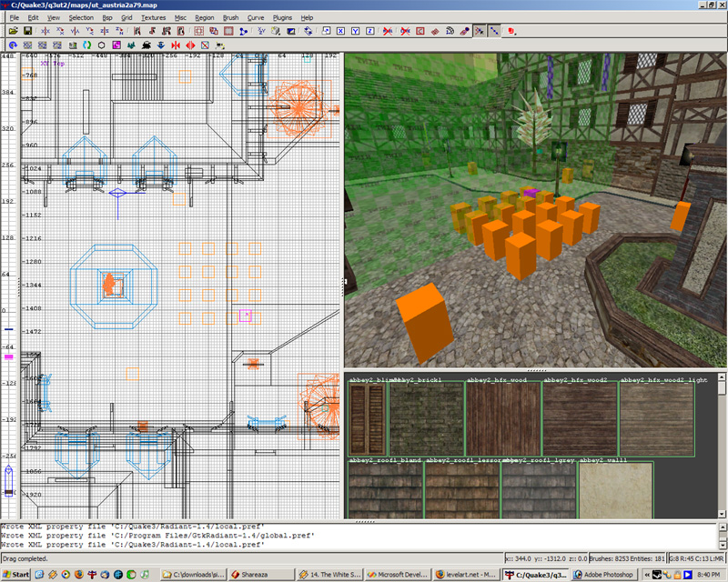The height and width of the screenshot is (582, 728).
Task: Click the cyan-green refresh arrows icon
Action: [x=86, y=45]
